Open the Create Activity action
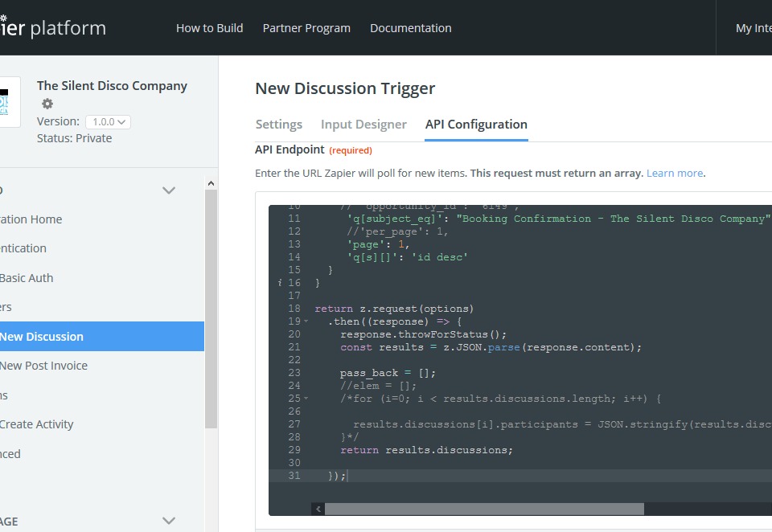The height and width of the screenshot is (532, 772). click(36, 424)
